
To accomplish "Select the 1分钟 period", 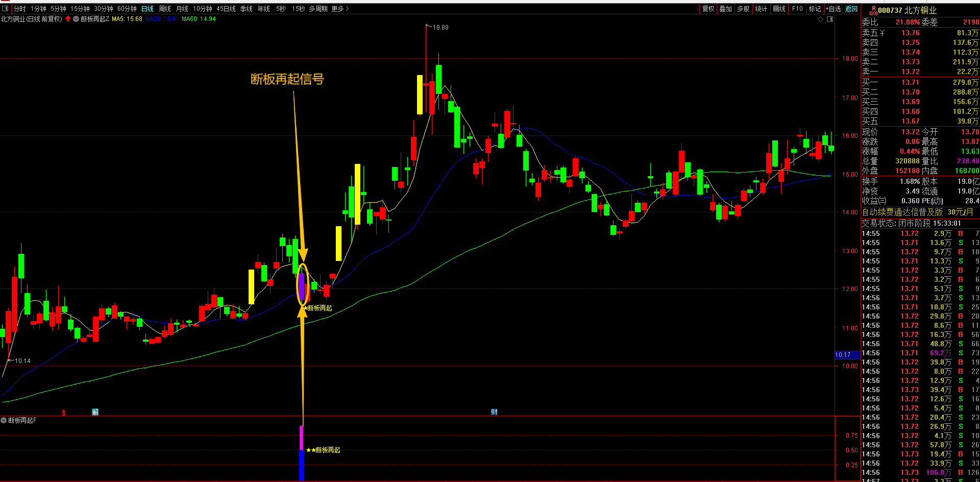I will [x=38, y=9].
